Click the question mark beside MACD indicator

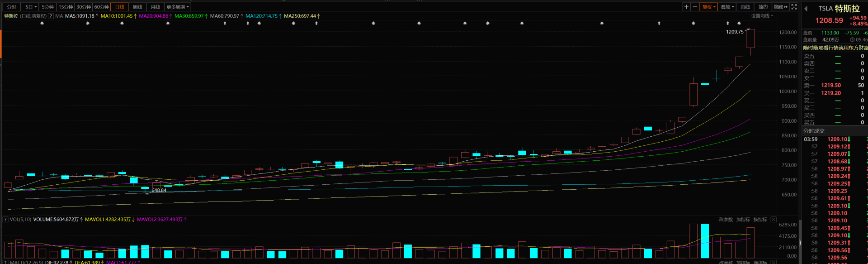pyautogui.click(x=6, y=262)
